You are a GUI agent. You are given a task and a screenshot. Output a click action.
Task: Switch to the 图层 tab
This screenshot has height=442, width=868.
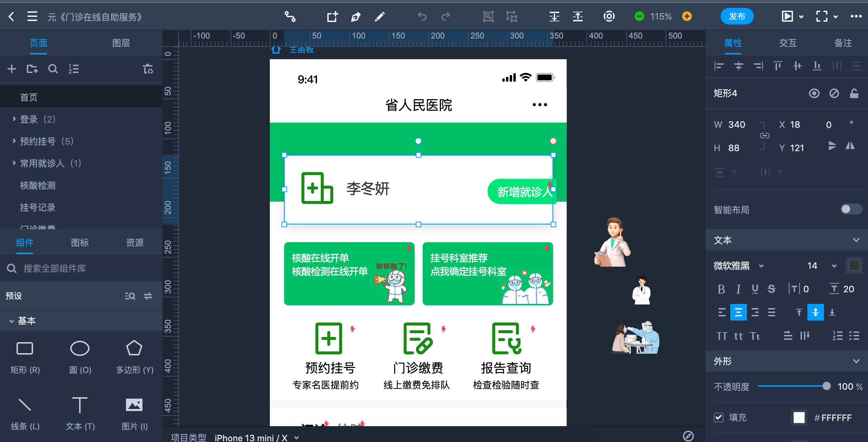(x=121, y=43)
